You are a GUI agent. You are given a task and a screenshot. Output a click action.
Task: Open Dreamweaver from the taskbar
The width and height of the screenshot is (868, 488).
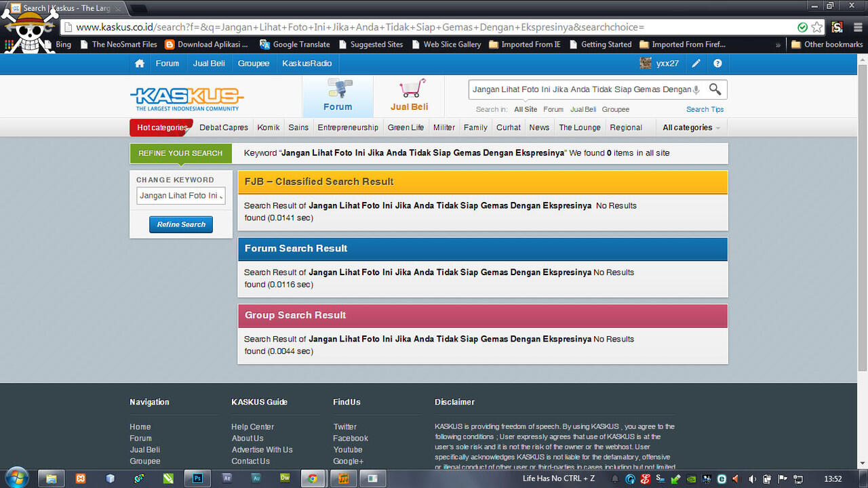tap(285, 479)
